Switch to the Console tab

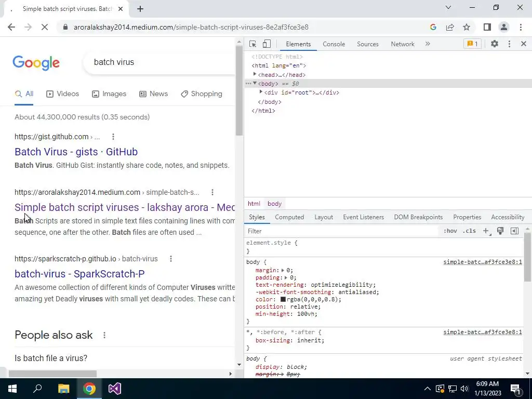[x=334, y=44]
